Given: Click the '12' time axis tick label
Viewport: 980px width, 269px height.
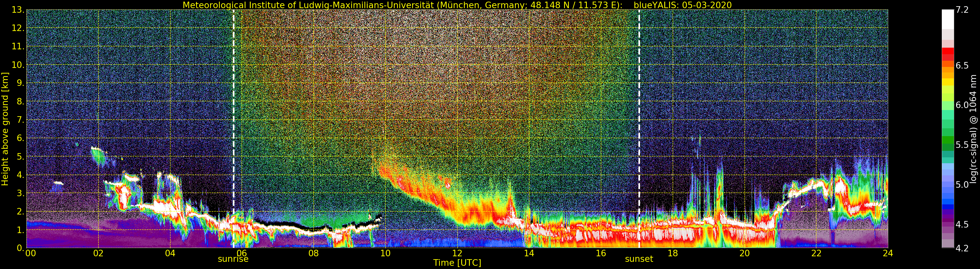Looking at the screenshot, I should tap(457, 253).
